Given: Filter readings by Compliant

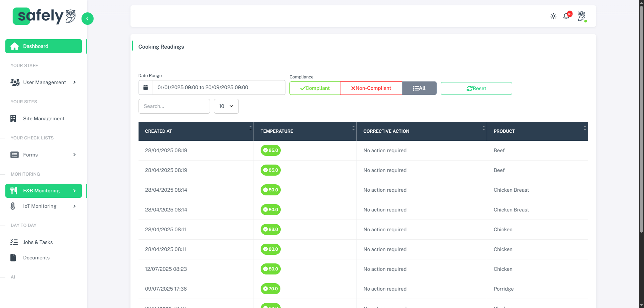Looking at the screenshot, I should click(315, 88).
